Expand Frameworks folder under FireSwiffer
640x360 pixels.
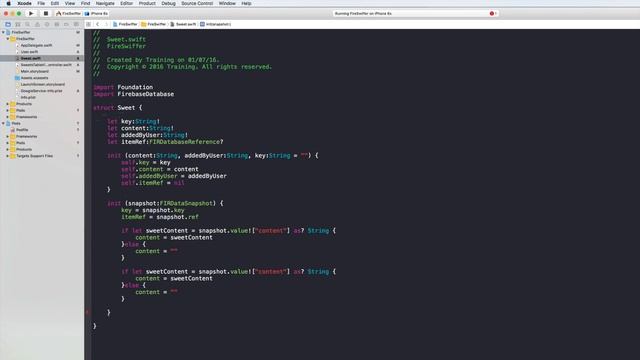tap(8, 117)
